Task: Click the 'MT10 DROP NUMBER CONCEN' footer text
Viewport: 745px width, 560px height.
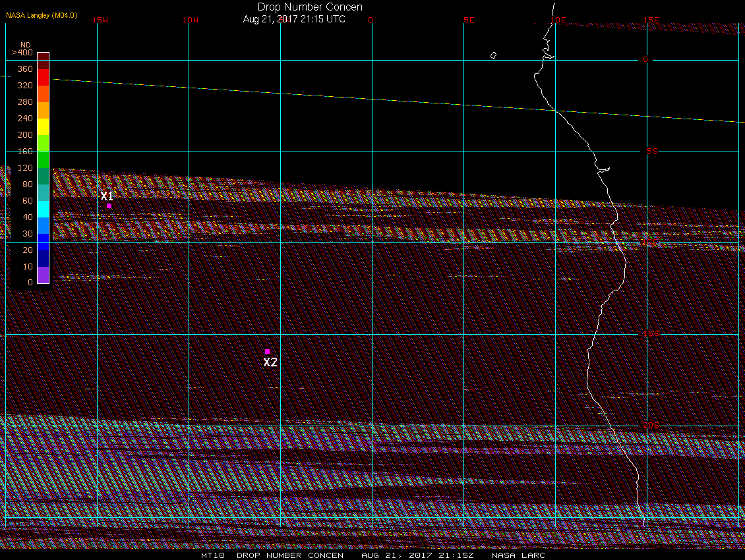Action: coord(272,555)
